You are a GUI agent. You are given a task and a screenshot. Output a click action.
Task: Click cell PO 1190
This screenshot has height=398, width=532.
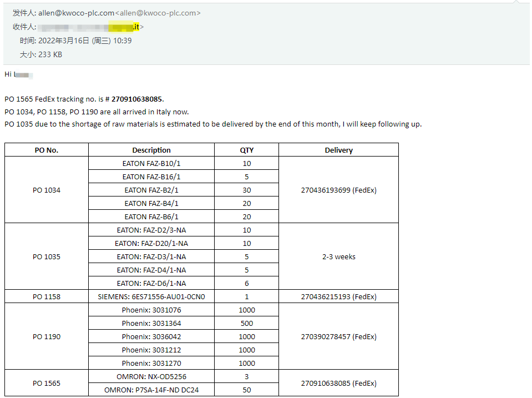click(x=47, y=336)
